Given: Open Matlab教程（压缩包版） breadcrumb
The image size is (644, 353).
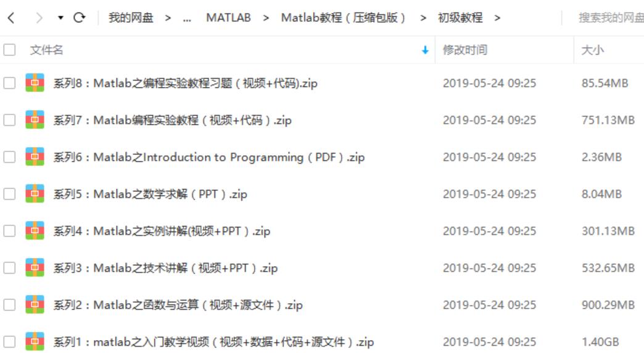Looking at the screenshot, I should 344,18.
